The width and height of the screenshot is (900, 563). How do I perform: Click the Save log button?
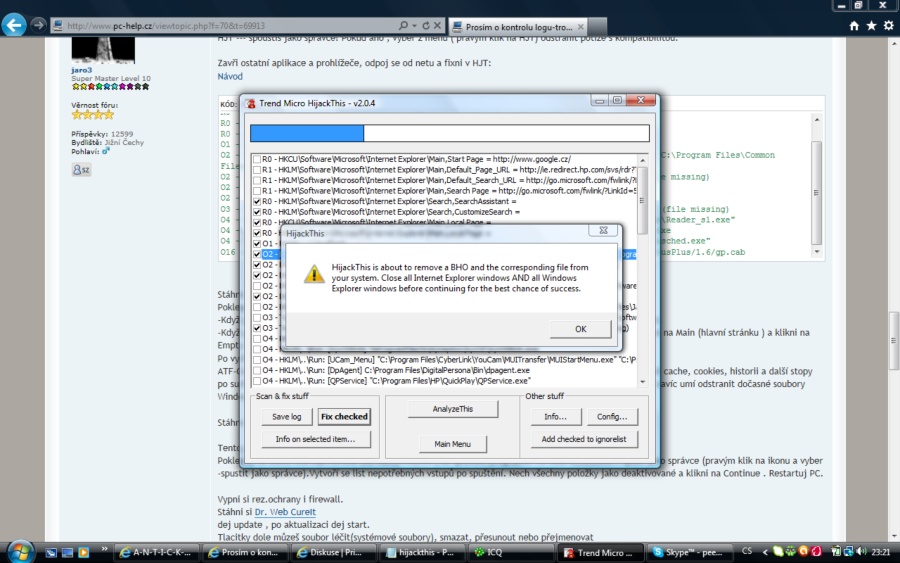(x=286, y=417)
